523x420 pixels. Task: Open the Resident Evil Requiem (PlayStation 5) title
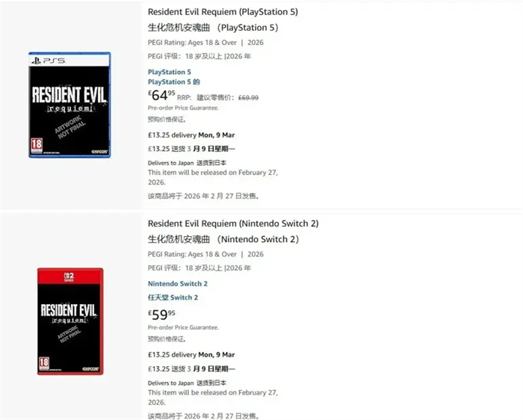(x=223, y=11)
